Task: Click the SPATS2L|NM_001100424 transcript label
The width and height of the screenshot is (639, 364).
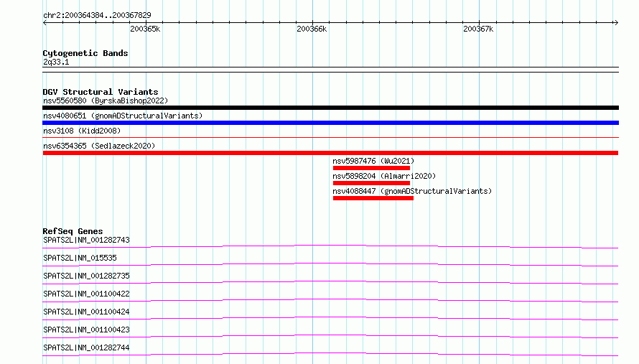Action: click(86, 312)
